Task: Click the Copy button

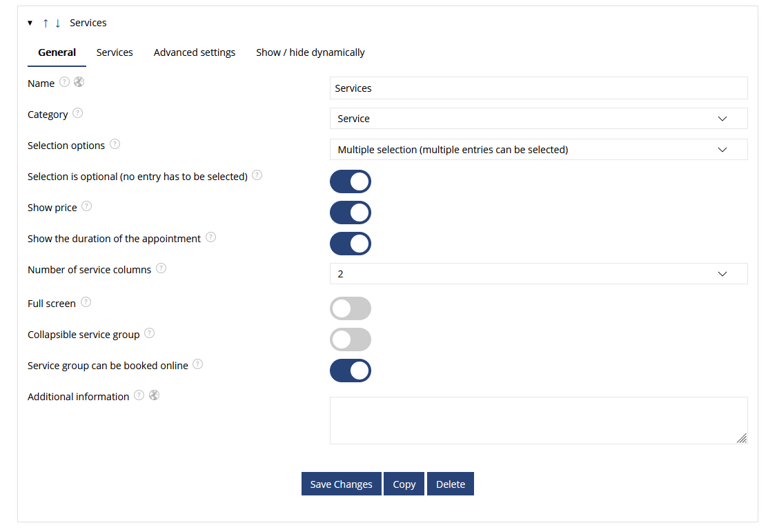Action: click(404, 484)
